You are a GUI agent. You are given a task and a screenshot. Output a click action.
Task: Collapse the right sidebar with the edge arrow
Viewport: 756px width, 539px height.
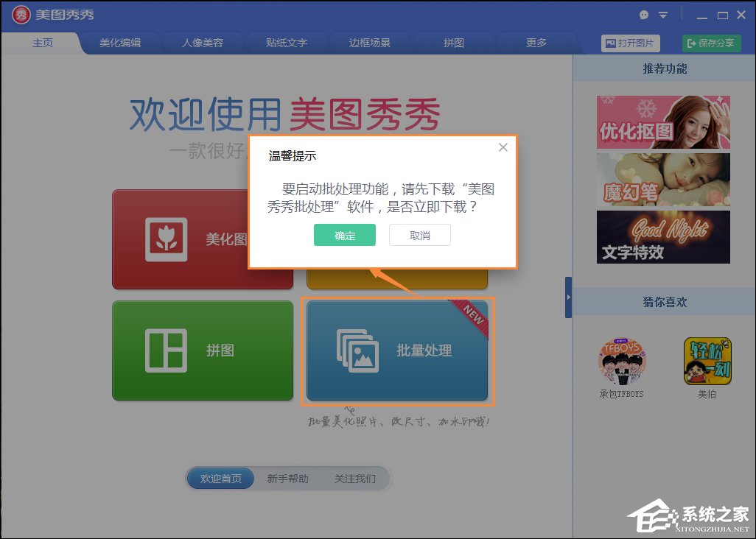click(568, 298)
